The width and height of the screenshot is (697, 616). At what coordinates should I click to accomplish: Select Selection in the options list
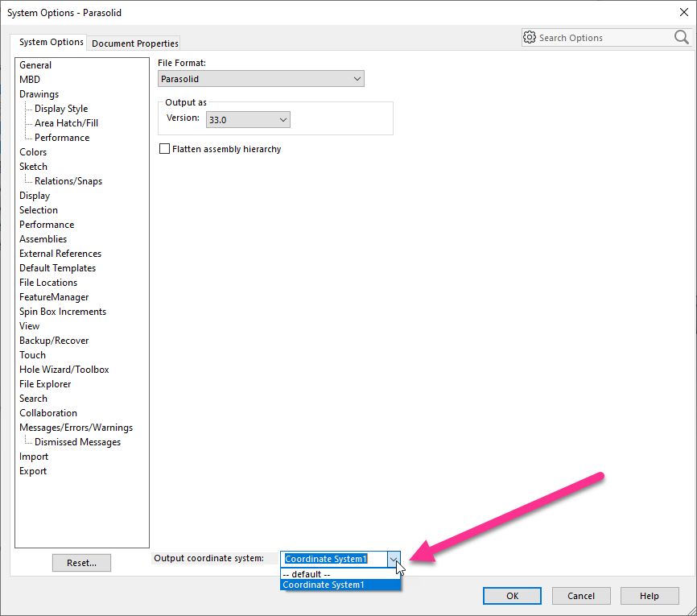pyautogui.click(x=39, y=210)
